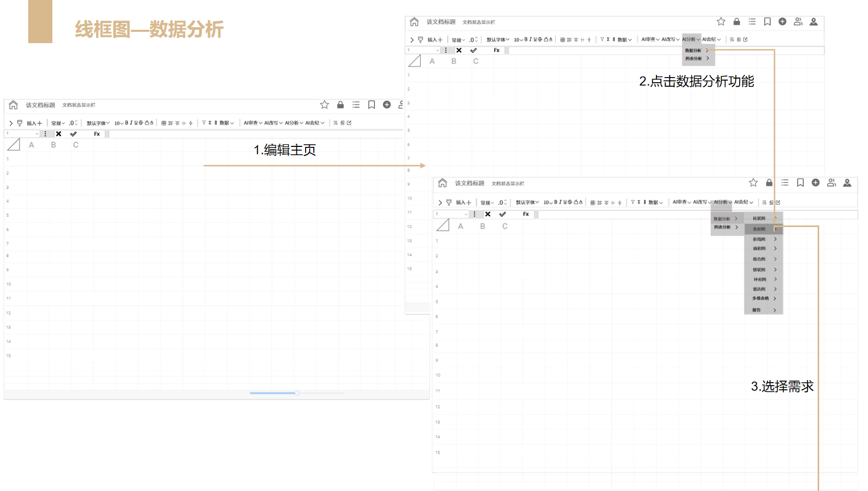The width and height of the screenshot is (868, 491).
Task: Open the AI会纪 dropdown in the left window
Action: tap(314, 123)
